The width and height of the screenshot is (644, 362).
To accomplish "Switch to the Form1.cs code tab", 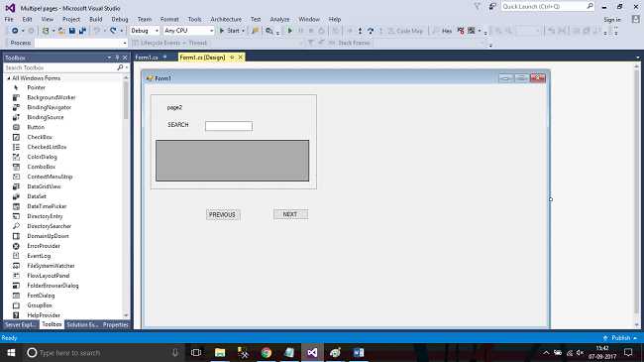I will point(147,58).
